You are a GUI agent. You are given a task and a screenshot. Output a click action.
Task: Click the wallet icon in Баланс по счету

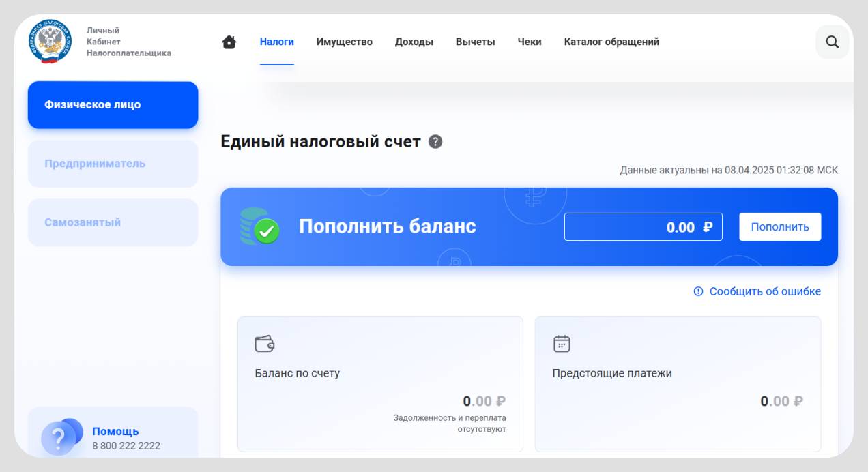pyautogui.click(x=264, y=344)
